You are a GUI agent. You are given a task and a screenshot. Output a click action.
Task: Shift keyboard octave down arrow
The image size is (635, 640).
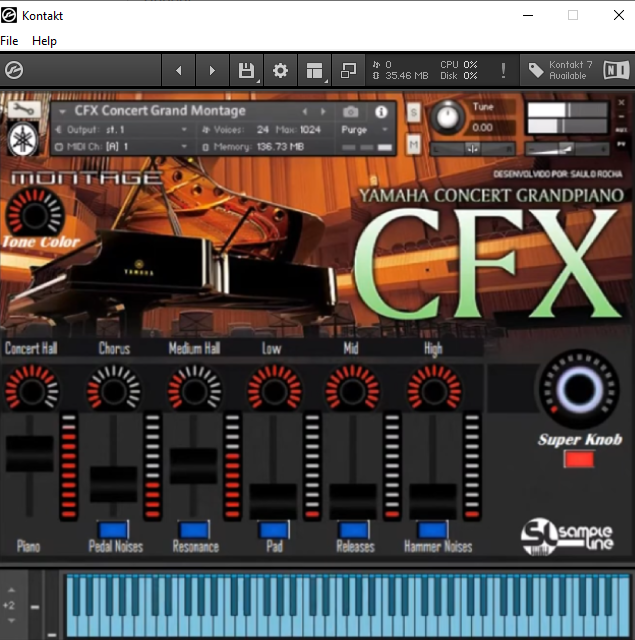[11, 621]
